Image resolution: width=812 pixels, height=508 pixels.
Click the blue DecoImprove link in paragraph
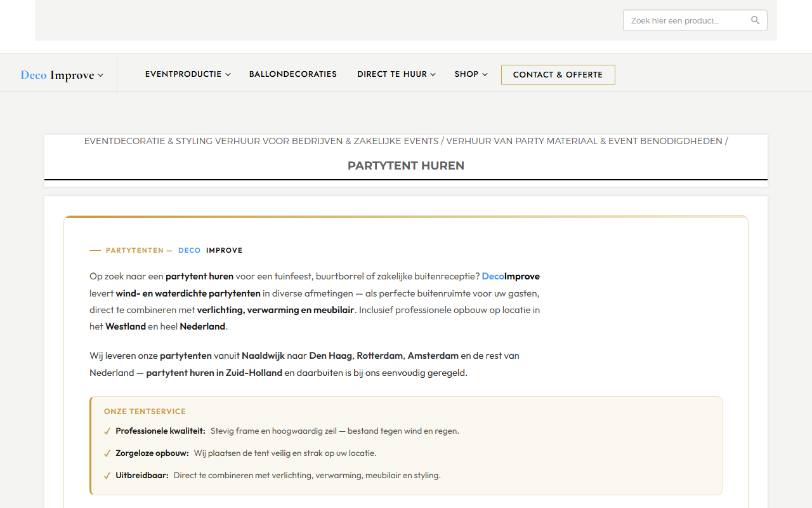pos(511,276)
